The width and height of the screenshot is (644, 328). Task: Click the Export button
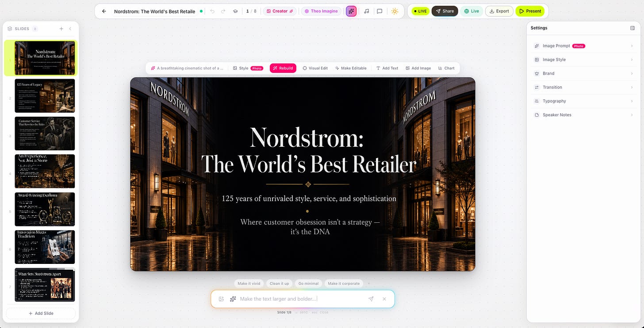(x=499, y=11)
